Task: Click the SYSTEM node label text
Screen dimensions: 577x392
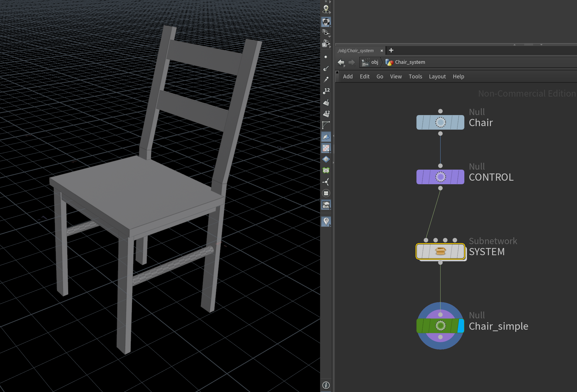Action: pyautogui.click(x=487, y=252)
